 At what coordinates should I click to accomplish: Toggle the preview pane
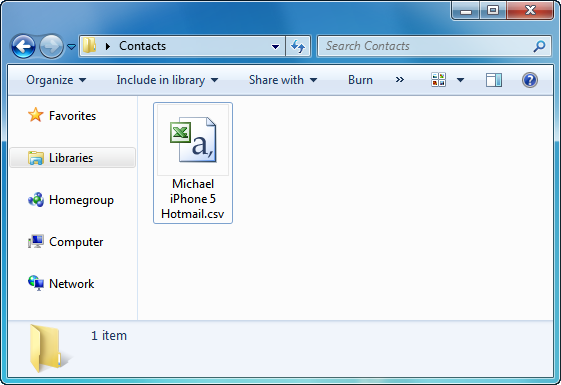point(494,80)
